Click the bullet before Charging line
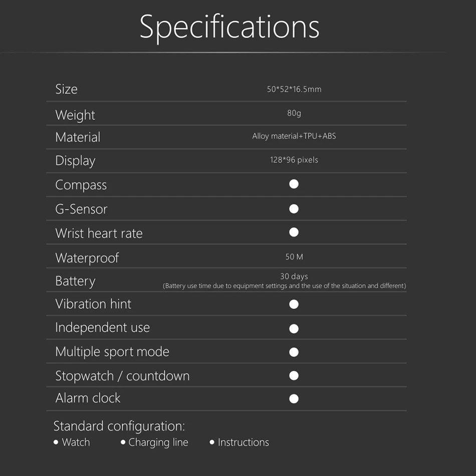The image size is (476, 476). [123, 442]
